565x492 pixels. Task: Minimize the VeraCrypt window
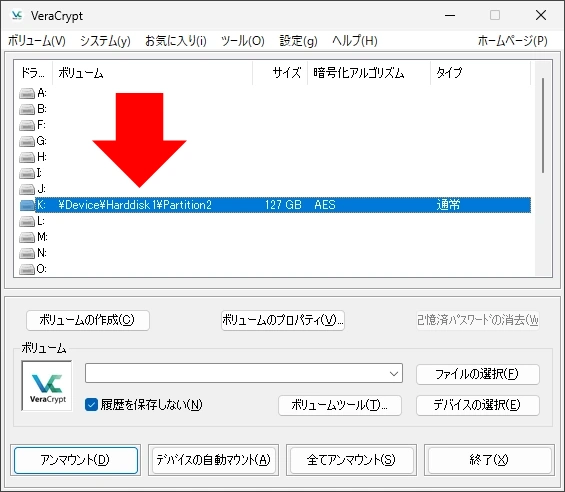pyautogui.click(x=450, y=15)
